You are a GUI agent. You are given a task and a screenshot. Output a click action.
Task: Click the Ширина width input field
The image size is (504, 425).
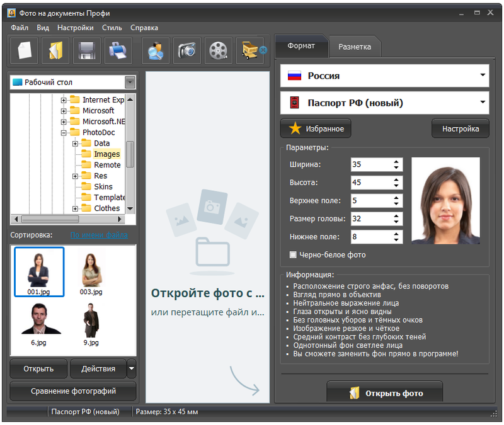point(371,164)
